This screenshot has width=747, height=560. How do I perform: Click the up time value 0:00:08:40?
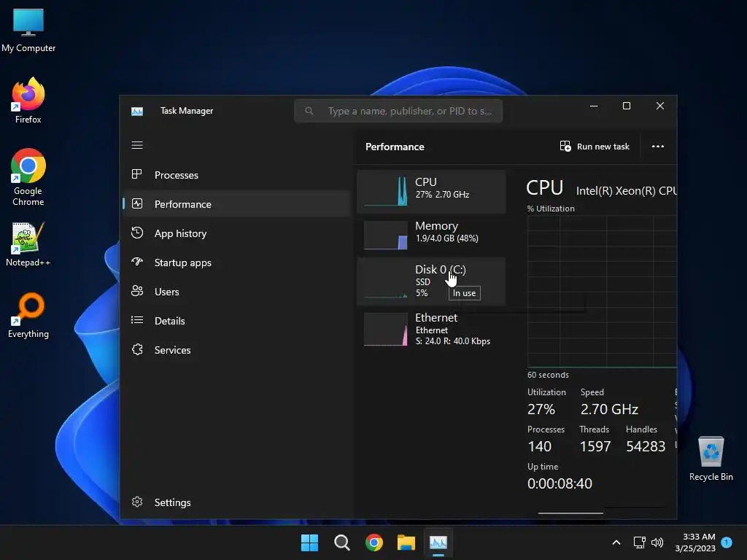pyautogui.click(x=560, y=483)
